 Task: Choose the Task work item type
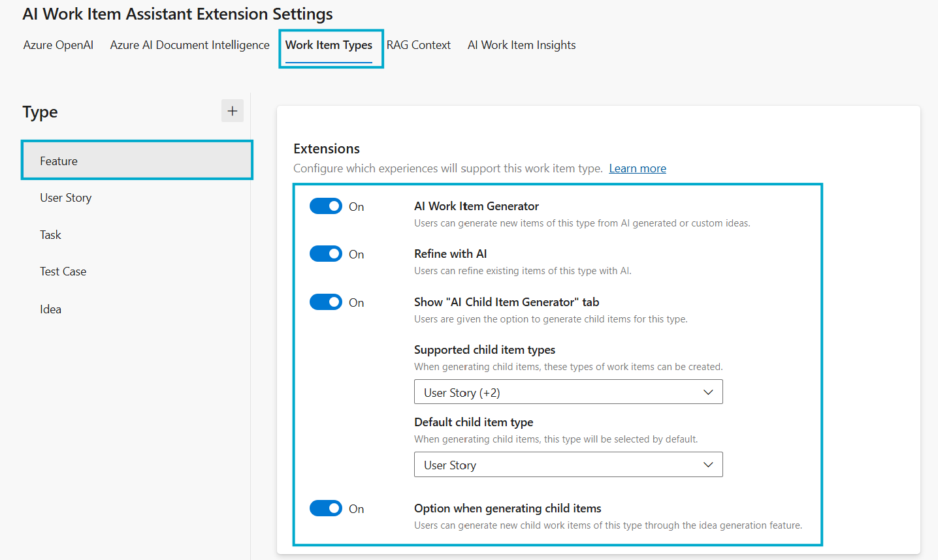coord(50,234)
